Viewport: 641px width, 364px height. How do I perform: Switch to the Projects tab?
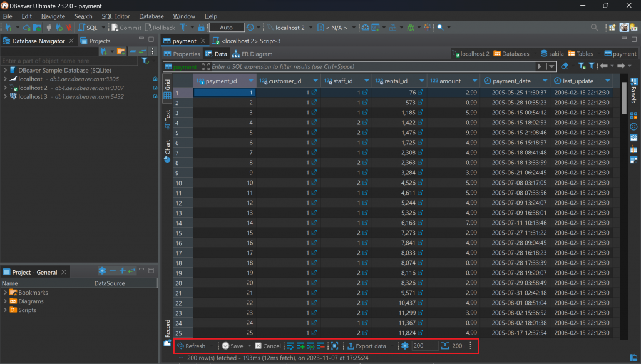click(96, 41)
